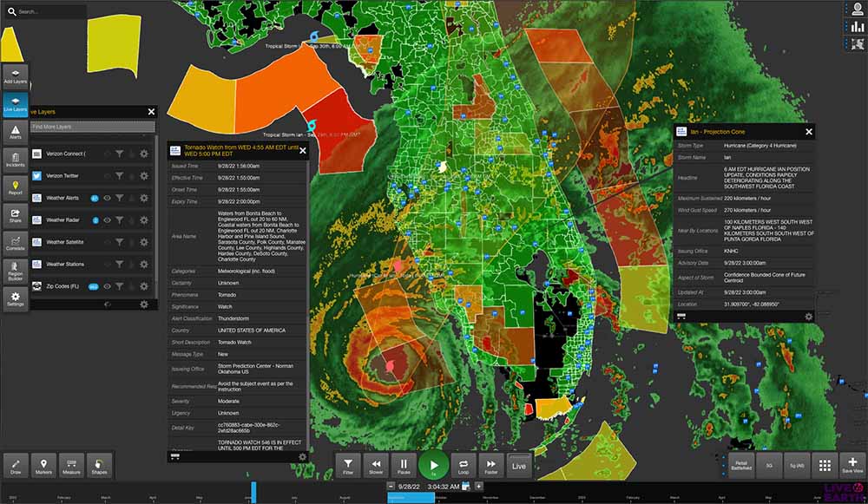Open settings gear in Tornado Watch panel

(x=302, y=456)
